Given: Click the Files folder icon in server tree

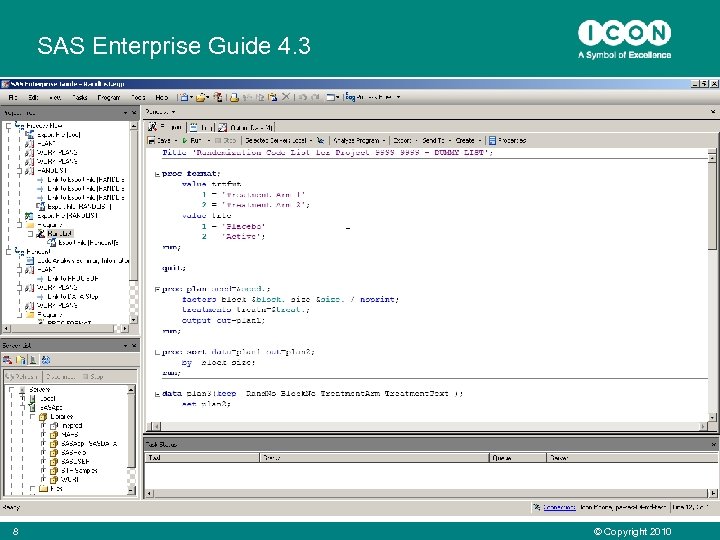Looking at the screenshot, I should [x=44, y=489].
